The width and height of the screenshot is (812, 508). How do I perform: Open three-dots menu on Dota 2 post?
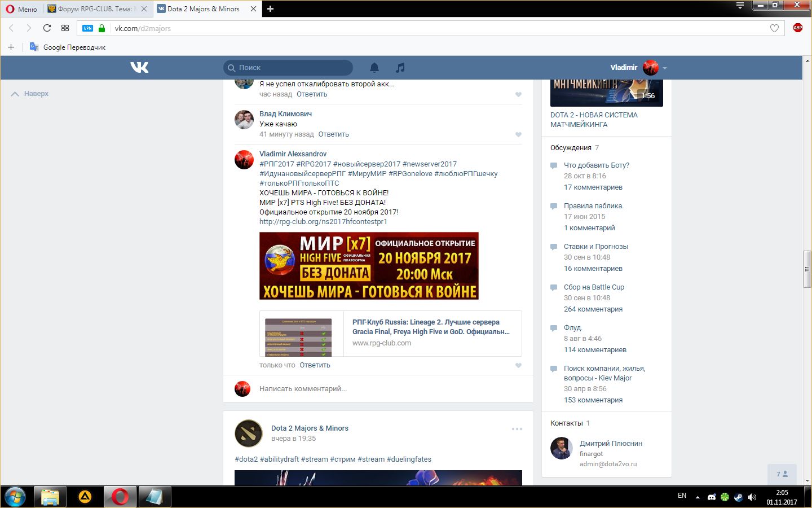coord(517,429)
